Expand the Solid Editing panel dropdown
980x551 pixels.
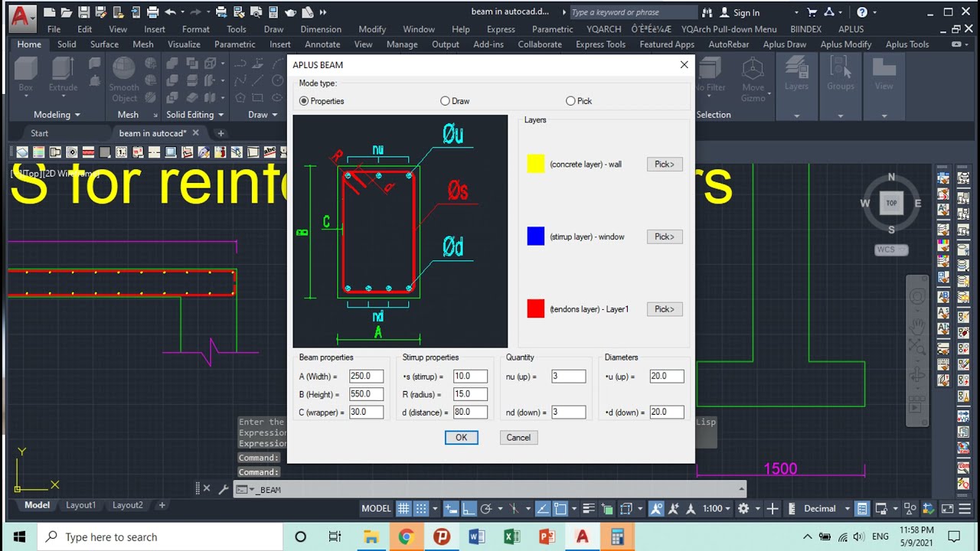(x=220, y=115)
